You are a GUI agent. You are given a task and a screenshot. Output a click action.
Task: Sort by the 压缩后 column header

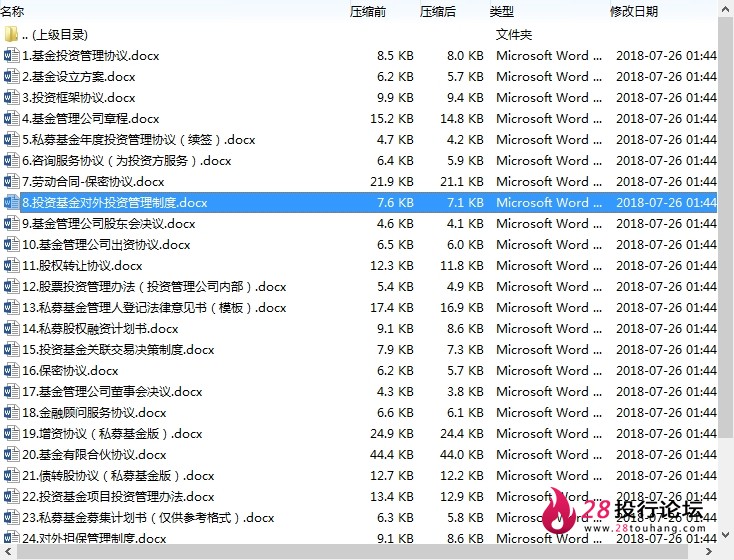click(x=438, y=11)
